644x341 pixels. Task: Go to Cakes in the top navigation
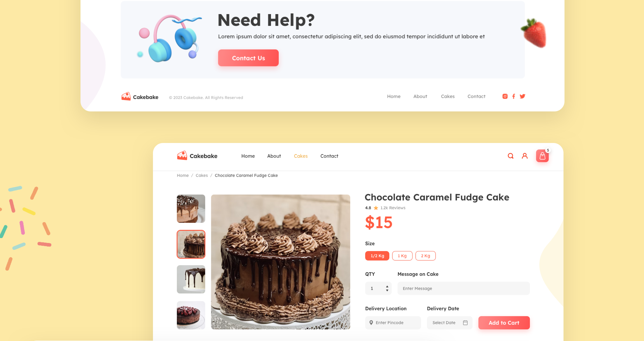(301, 156)
